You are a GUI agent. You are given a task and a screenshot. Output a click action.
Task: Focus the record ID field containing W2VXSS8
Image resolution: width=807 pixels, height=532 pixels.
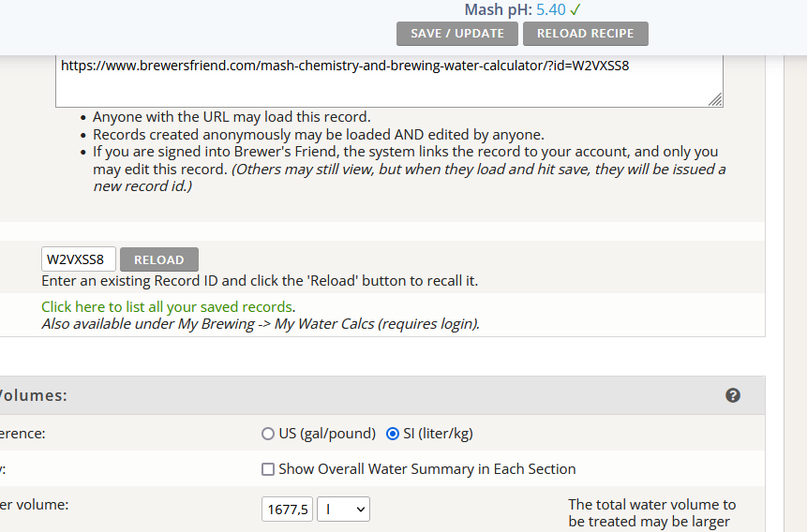[78, 259]
